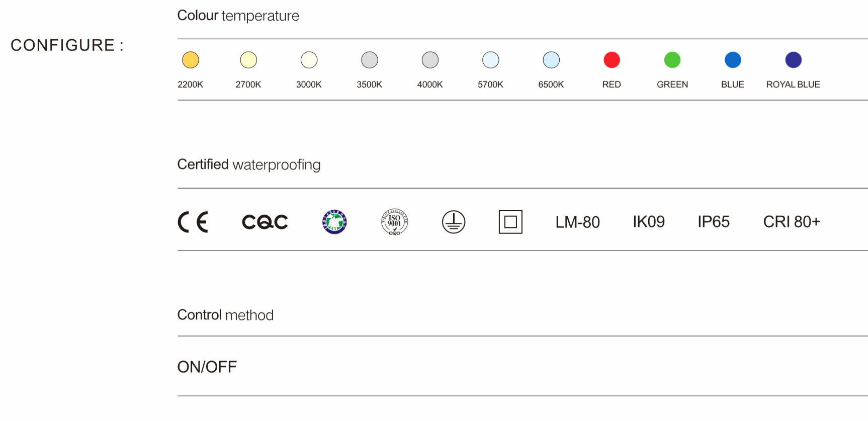Choose the GREEN colour circle

coord(672,60)
